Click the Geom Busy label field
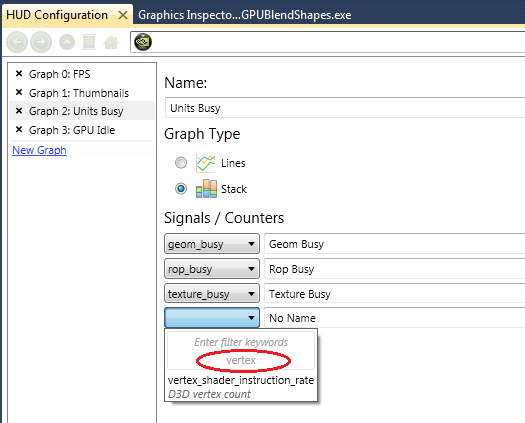This screenshot has height=423, width=525. click(x=394, y=244)
